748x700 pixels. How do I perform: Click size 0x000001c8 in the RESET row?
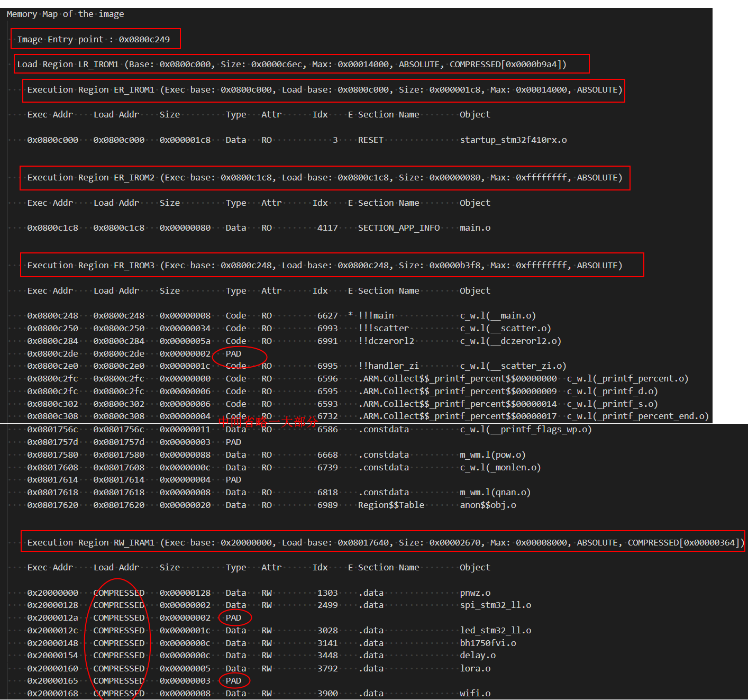185,140
